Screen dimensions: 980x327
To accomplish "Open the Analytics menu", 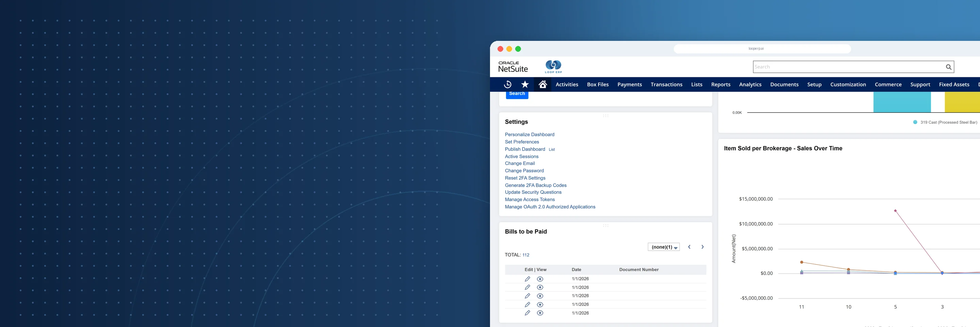I will pyautogui.click(x=750, y=84).
